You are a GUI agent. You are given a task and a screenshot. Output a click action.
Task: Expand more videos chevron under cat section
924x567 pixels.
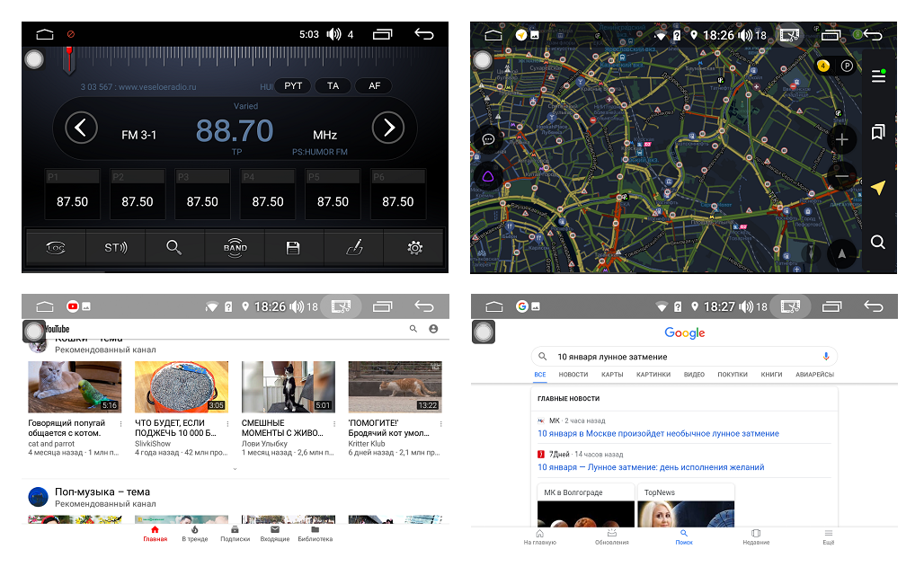click(235, 469)
